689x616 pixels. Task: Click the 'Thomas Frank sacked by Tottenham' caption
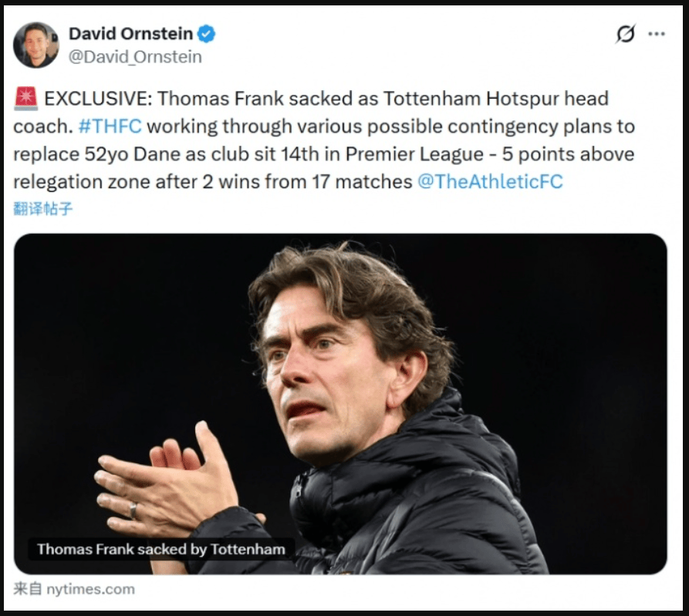161,549
